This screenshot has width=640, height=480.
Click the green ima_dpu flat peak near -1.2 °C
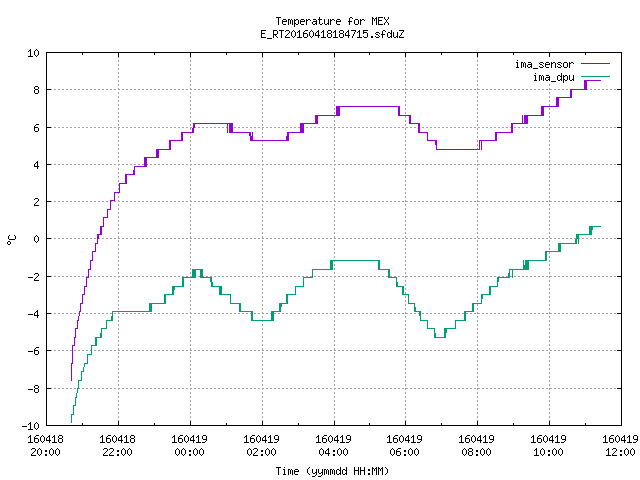click(x=355, y=260)
